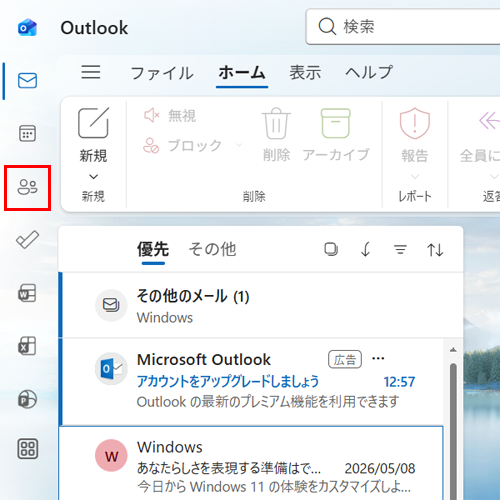The image size is (500, 500).
Task: Expand the 報告 dropdown chevron
Action: click(x=415, y=176)
